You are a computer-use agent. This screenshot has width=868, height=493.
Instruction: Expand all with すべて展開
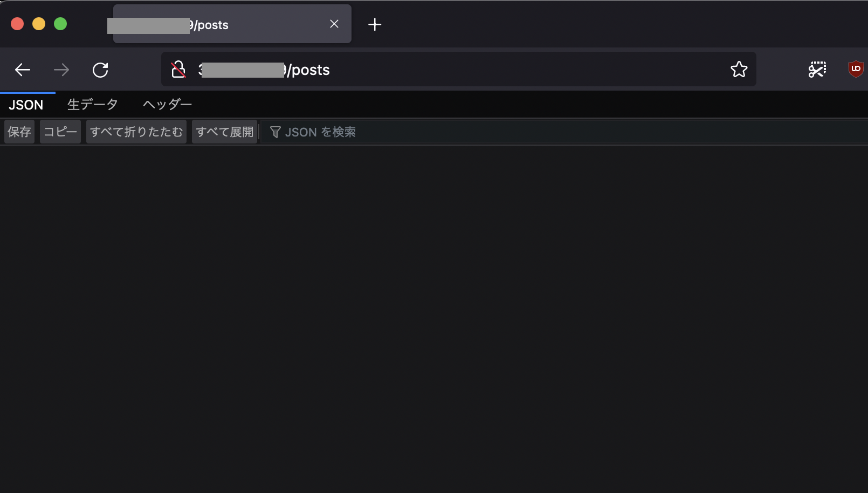[x=225, y=132]
